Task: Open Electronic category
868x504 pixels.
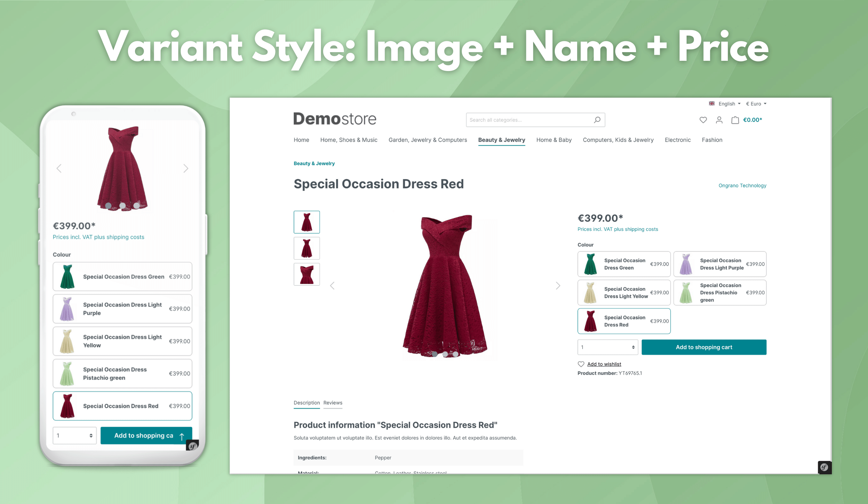Action: coord(678,140)
